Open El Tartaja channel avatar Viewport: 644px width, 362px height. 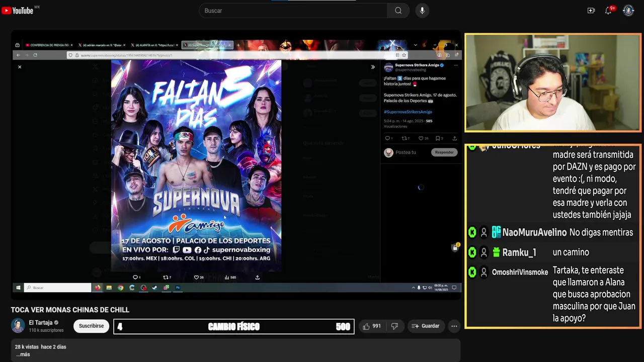coord(18,326)
